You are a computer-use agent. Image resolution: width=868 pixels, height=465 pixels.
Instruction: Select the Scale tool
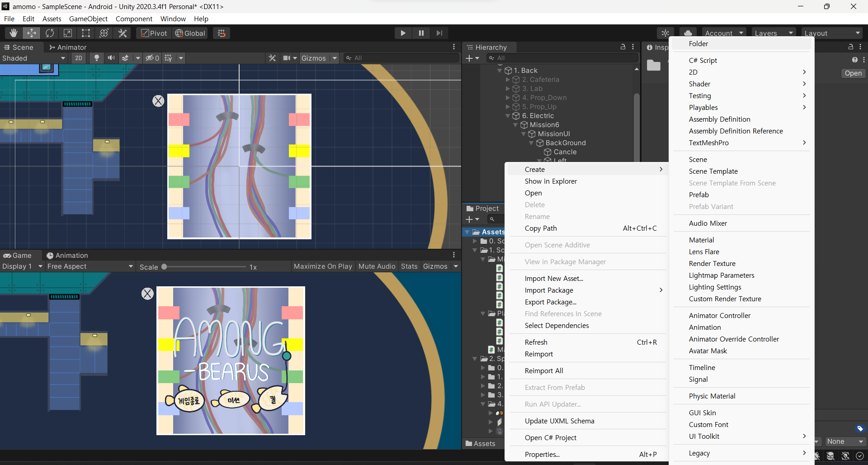click(68, 33)
